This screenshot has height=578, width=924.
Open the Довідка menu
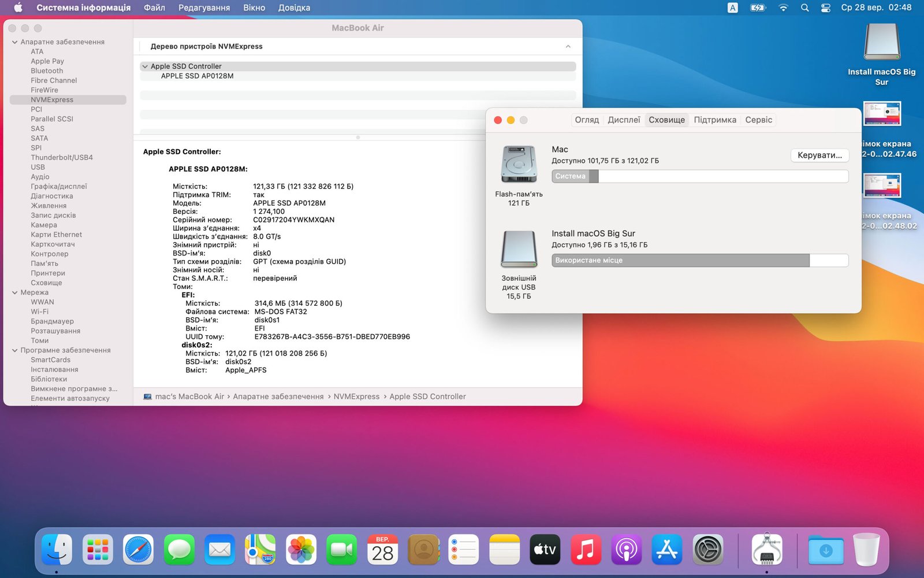(x=294, y=8)
